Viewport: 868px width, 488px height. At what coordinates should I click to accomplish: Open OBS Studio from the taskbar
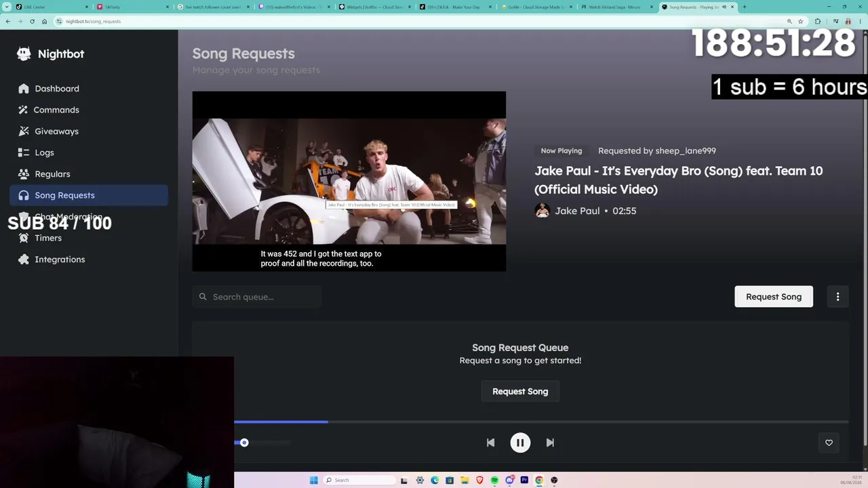tap(554, 480)
